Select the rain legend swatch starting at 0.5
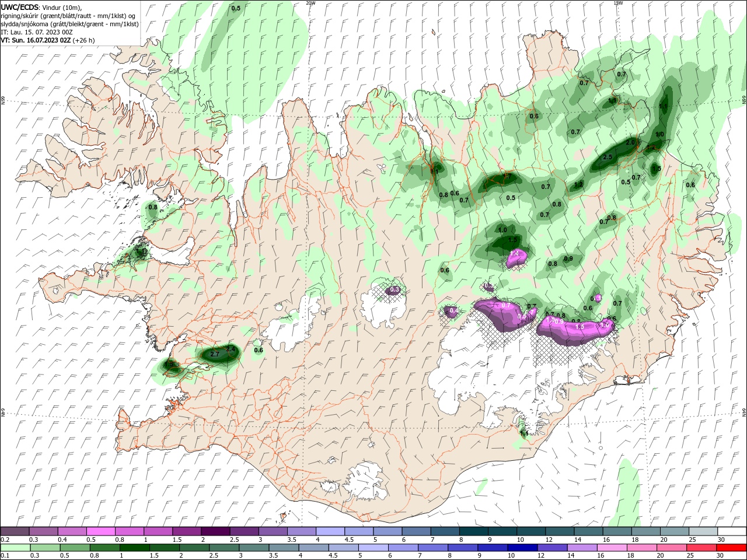Viewport: 747px width, 560px height. [75, 548]
